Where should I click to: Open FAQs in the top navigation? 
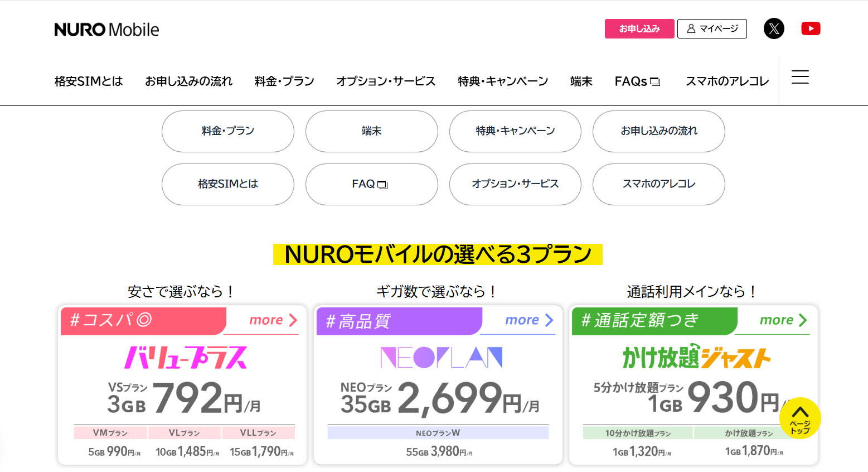(x=637, y=81)
